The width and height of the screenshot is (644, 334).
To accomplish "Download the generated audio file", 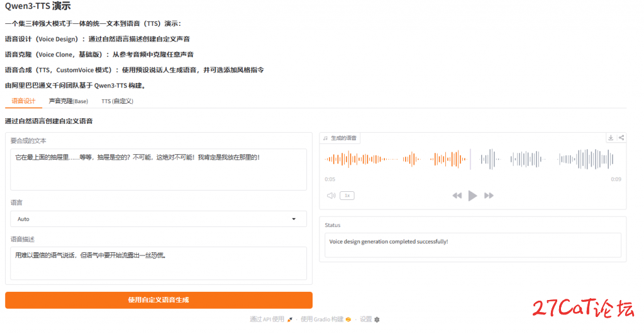I will click(611, 138).
